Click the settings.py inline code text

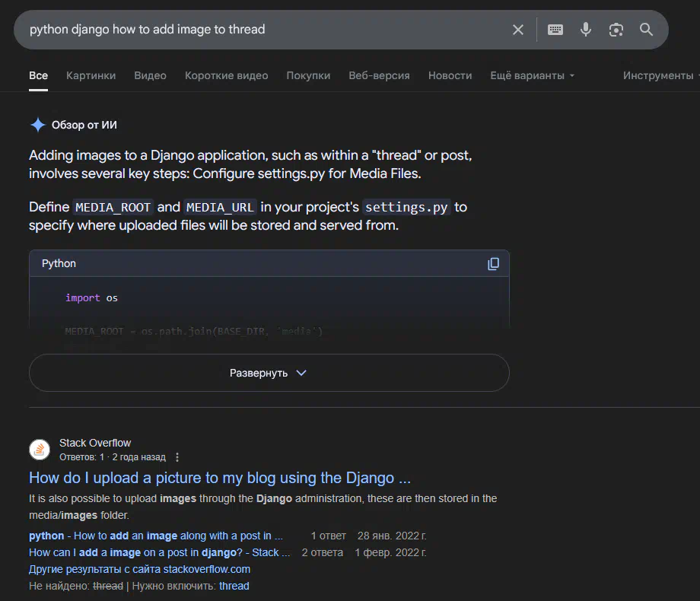point(406,207)
